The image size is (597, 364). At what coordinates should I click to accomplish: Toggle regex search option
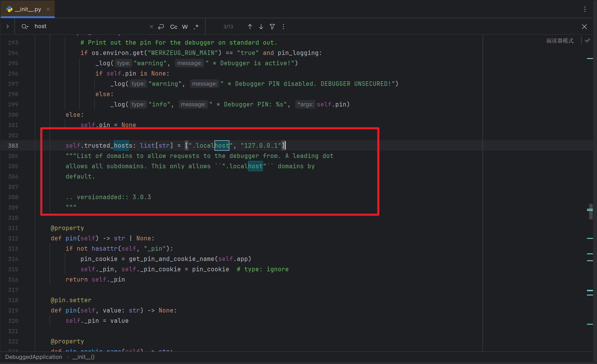tap(196, 27)
